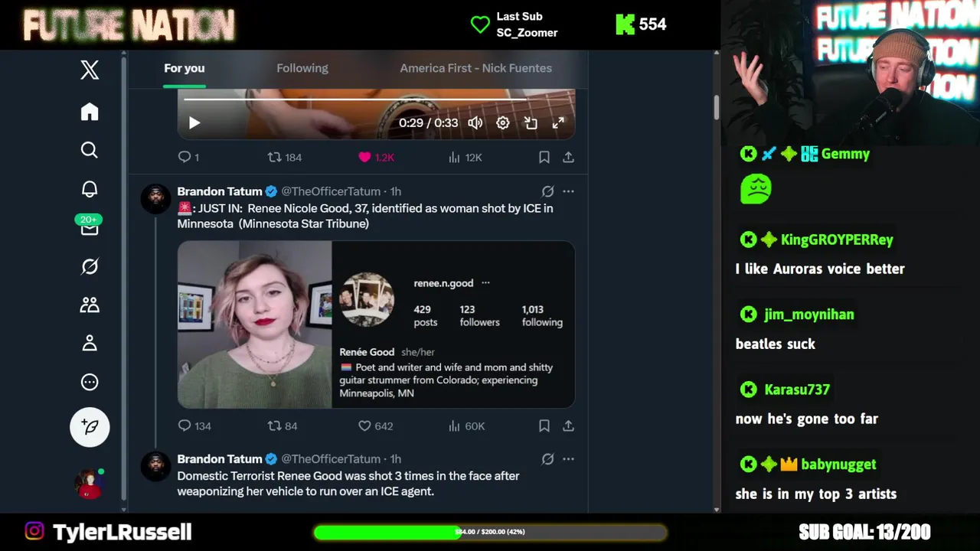Screen dimensions: 980x551
Task: Open the renee.n.good profile screenshot image
Action: click(453, 324)
